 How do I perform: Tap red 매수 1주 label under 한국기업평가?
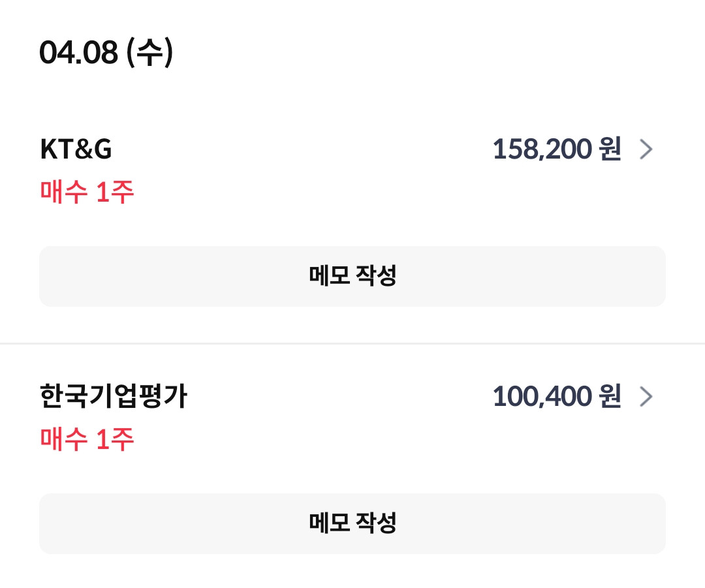(87, 439)
